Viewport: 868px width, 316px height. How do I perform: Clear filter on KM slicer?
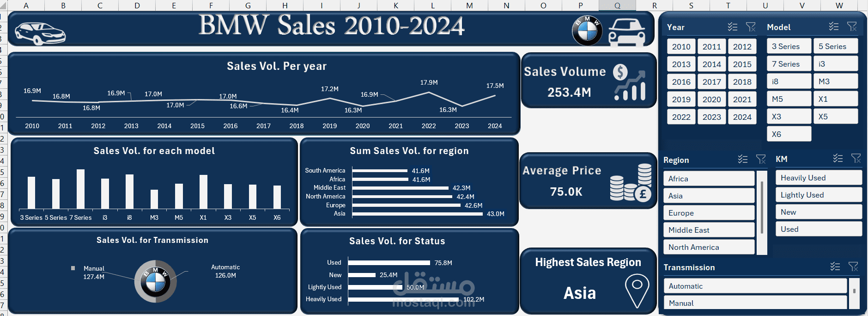(x=856, y=158)
